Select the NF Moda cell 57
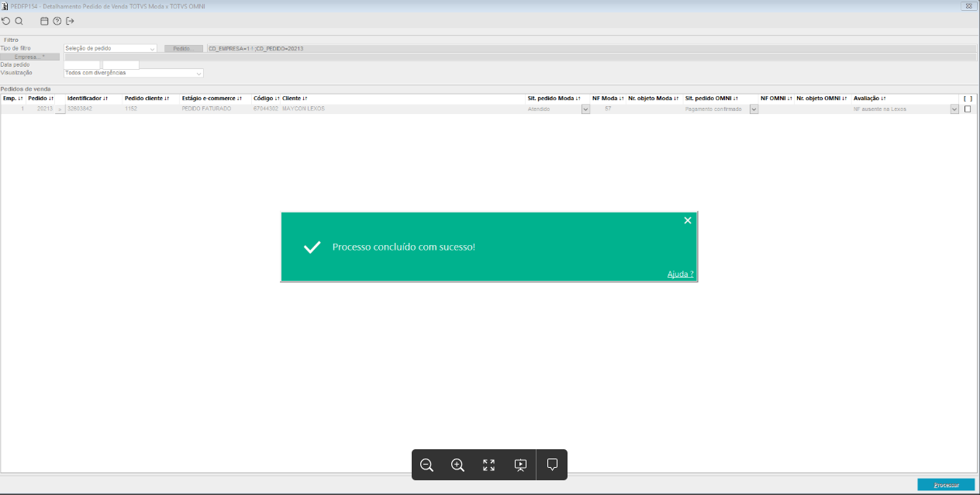Viewport: 980px width, 495px height. tap(608, 109)
